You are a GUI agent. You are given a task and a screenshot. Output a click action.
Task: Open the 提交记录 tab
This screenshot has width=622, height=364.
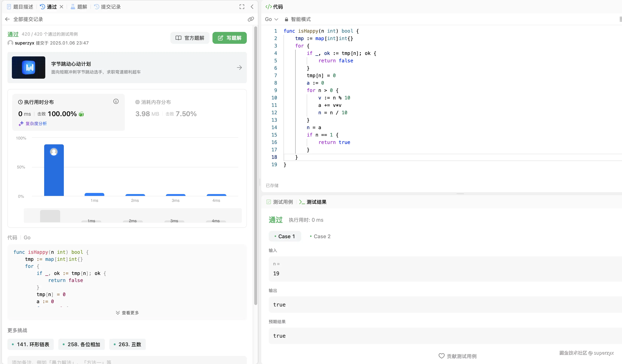click(107, 7)
